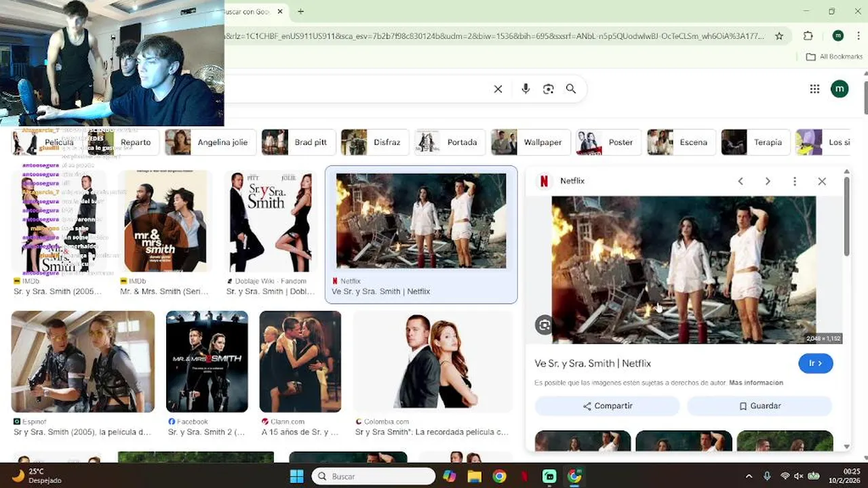Open the first Chrome icon on the taskbar

click(499, 476)
